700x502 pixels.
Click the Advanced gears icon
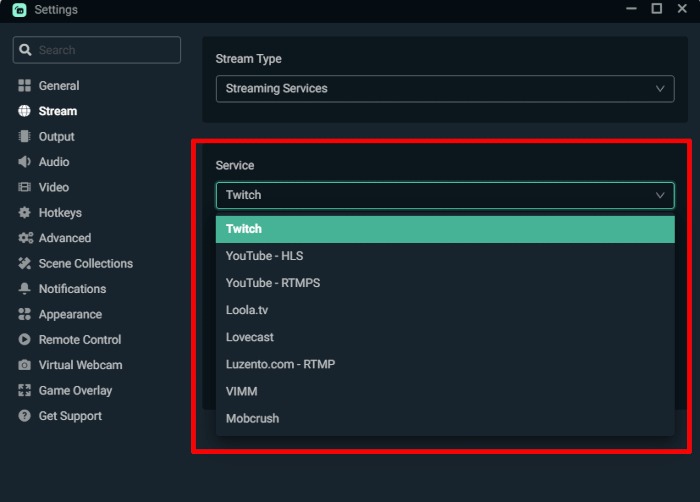click(25, 238)
